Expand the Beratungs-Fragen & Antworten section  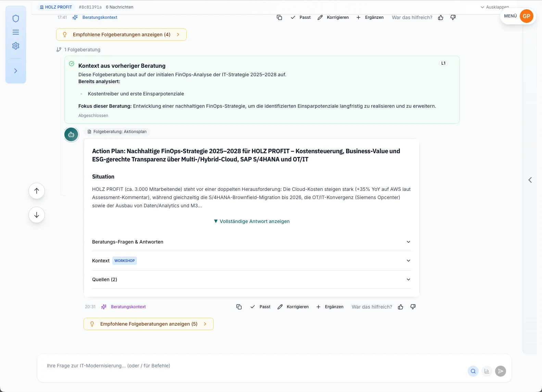pos(251,242)
